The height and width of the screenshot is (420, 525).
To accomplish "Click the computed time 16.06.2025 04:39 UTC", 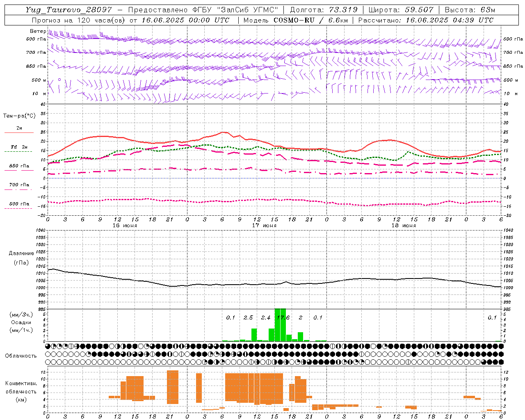I will (450, 20).
